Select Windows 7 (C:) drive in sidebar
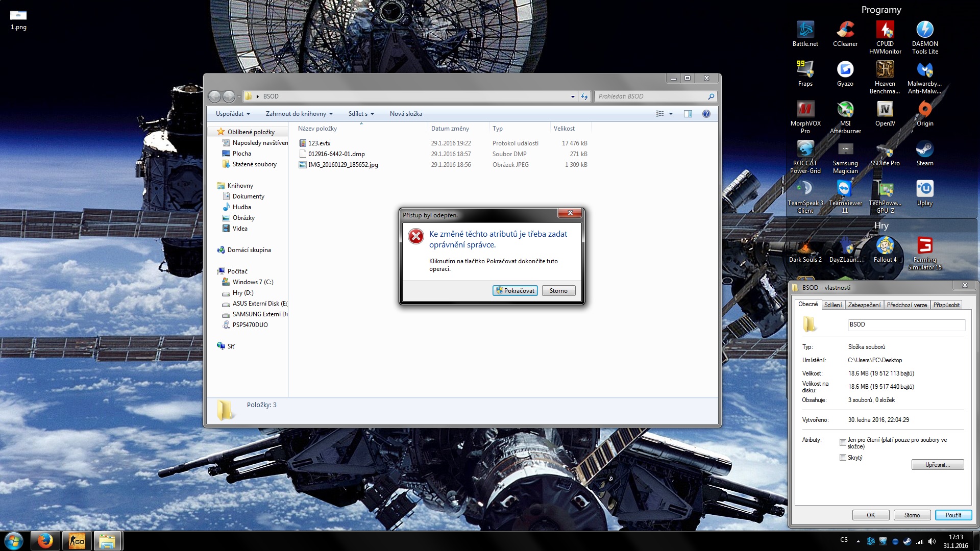This screenshot has height=551, width=980. tap(253, 282)
